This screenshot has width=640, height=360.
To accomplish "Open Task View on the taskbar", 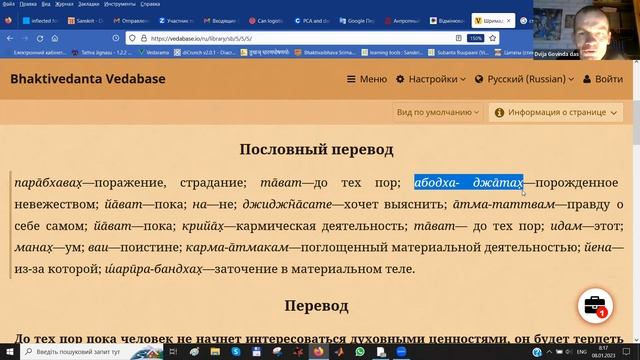I will point(173,351).
